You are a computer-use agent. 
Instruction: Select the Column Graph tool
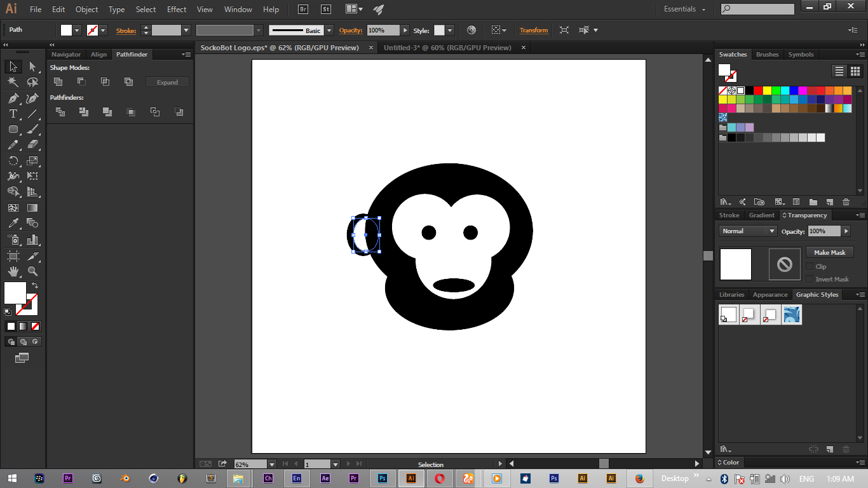click(x=32, y=240)
